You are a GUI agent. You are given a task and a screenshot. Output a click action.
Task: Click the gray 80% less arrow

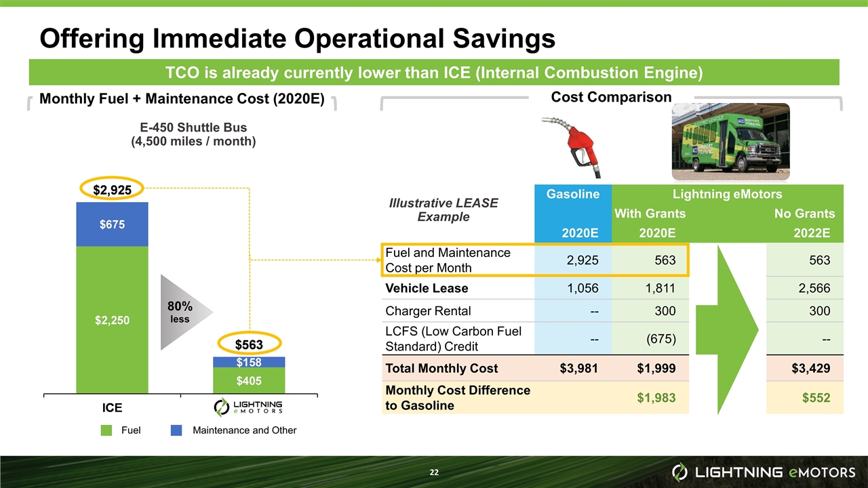tap(186, 312)
